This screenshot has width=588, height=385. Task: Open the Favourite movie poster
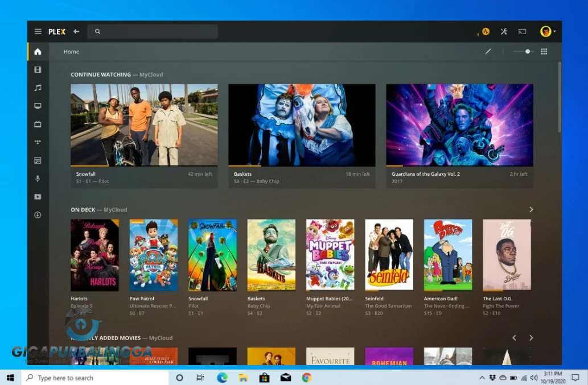330,356
